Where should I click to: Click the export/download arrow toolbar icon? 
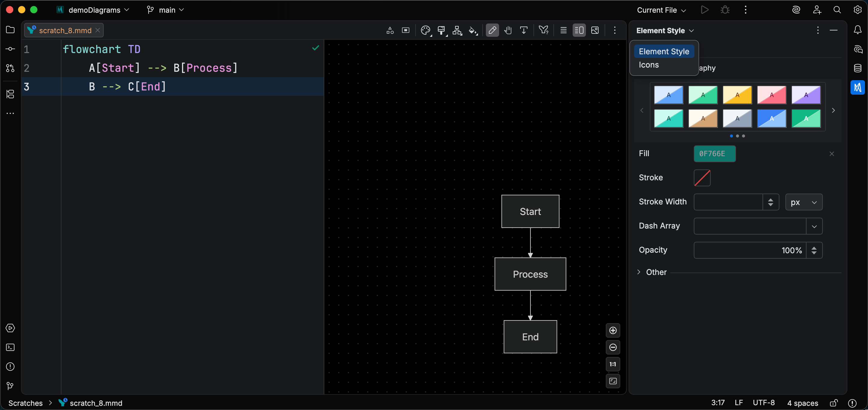(524, 30)
